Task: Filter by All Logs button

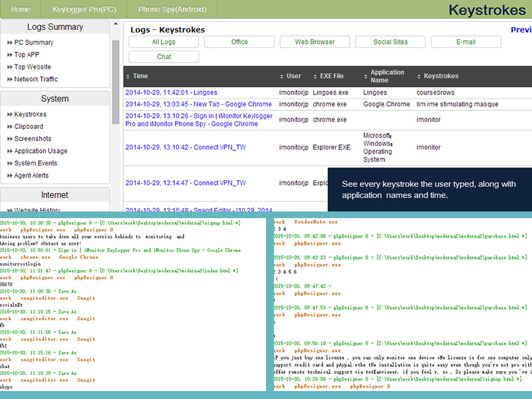Action: point(164,42)
